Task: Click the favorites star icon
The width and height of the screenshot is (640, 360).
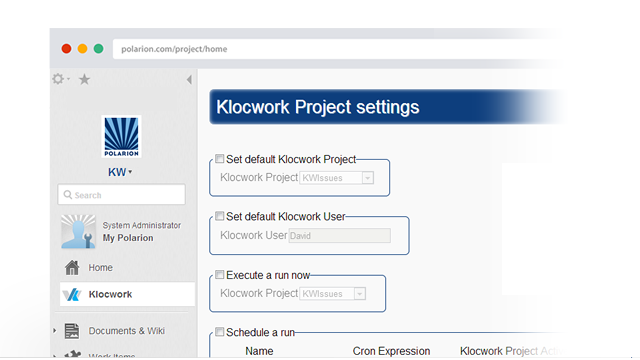Action: [x=84, y=79]
